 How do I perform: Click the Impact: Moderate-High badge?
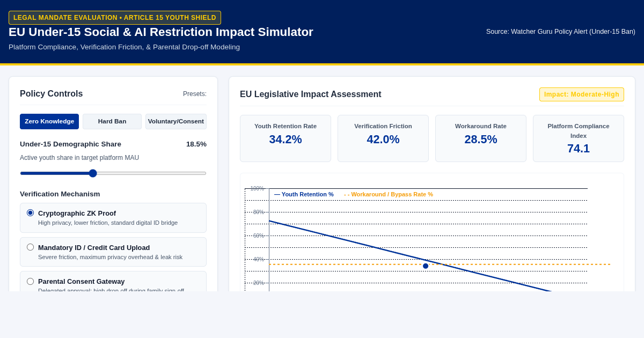[x=582, y=94]
